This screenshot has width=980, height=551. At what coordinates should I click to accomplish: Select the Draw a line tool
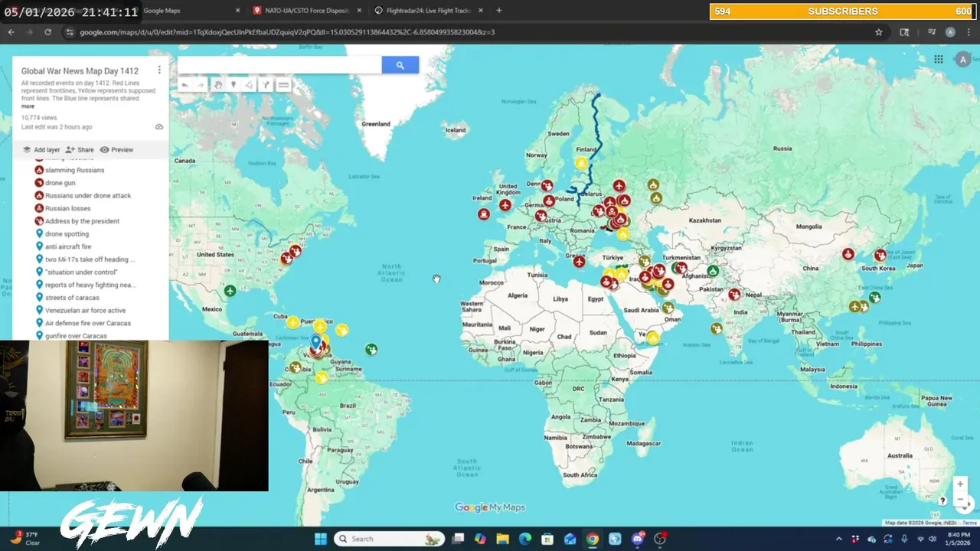click(x=250, y=85)
